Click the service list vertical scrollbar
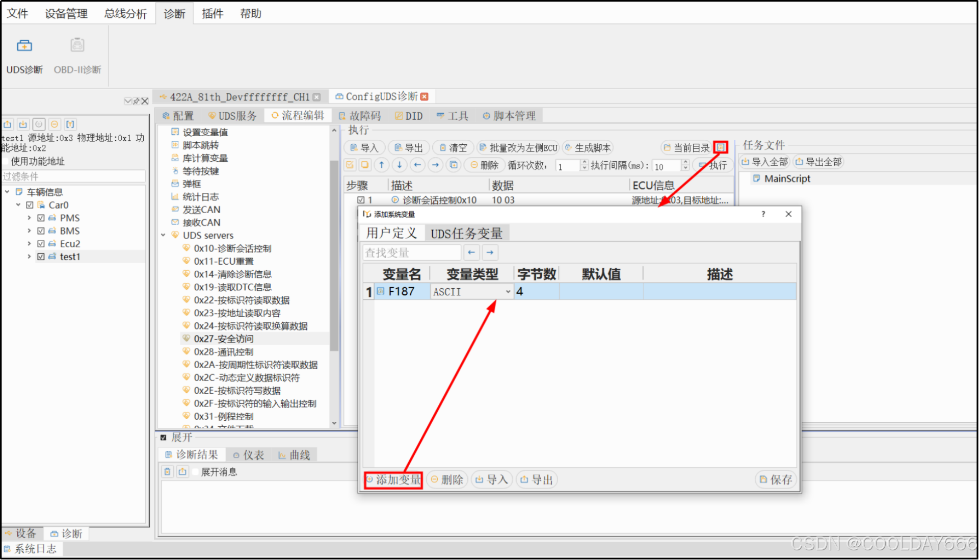980x560 pixels. [334, 255]
